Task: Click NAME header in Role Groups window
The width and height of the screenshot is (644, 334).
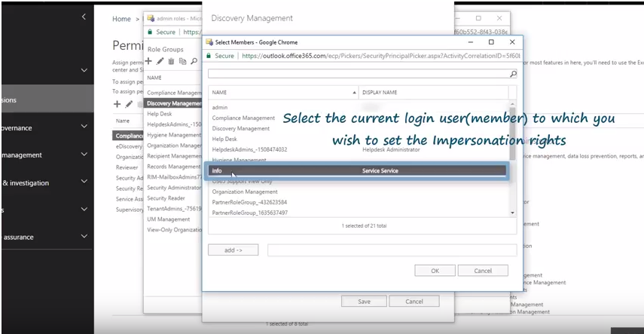Action: point(154,78)
